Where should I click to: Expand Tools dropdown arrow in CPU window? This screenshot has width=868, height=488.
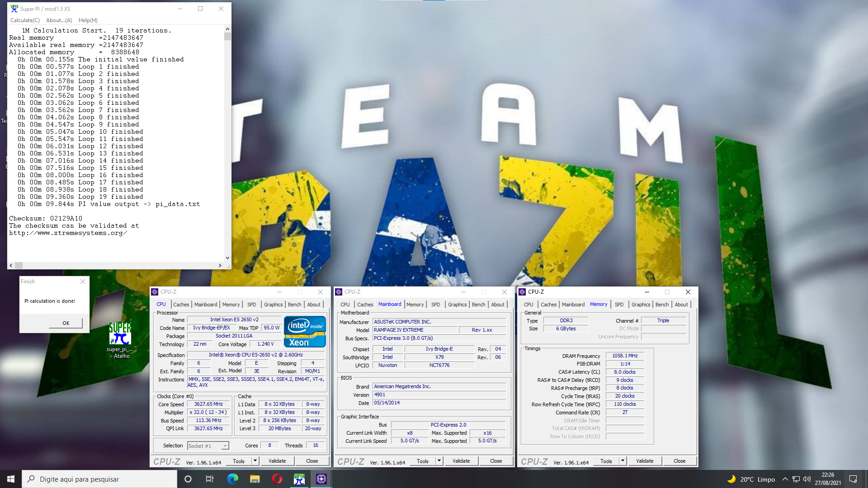coord(255,461)
